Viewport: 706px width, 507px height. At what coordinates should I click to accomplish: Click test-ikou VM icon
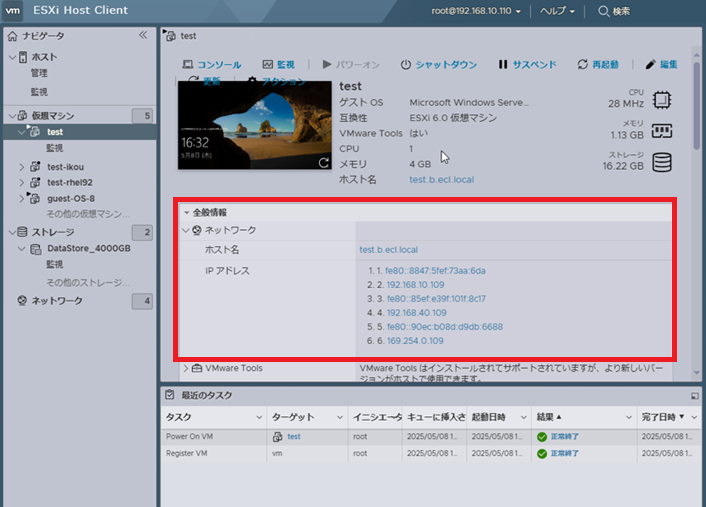[35, 167]
